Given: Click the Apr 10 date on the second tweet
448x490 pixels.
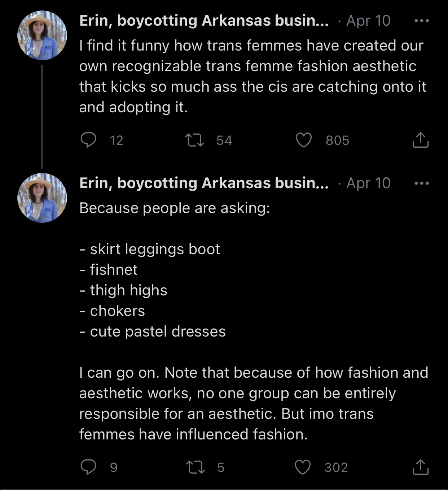Looking at the screenshot, I should (x=368, y=183).
